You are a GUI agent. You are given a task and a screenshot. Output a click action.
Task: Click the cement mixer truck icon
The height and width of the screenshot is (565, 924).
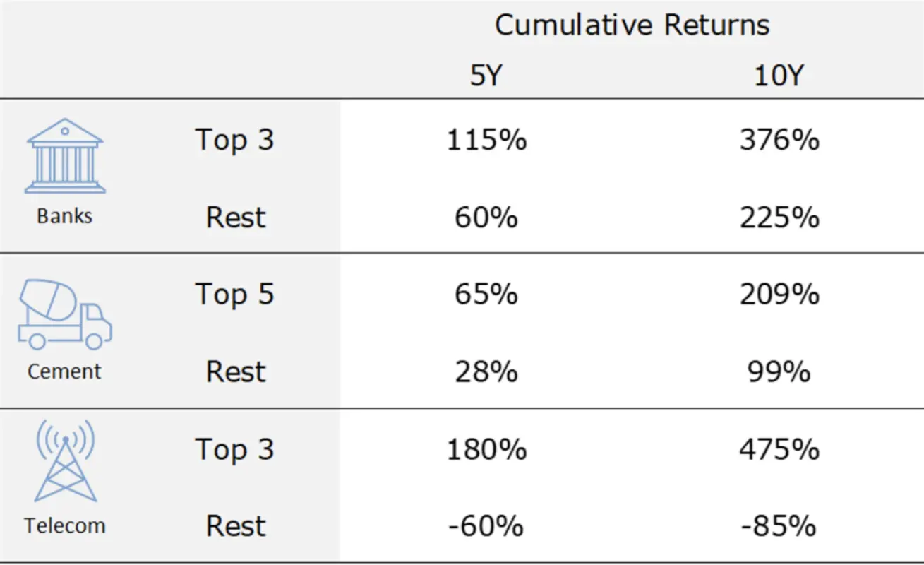65,314
